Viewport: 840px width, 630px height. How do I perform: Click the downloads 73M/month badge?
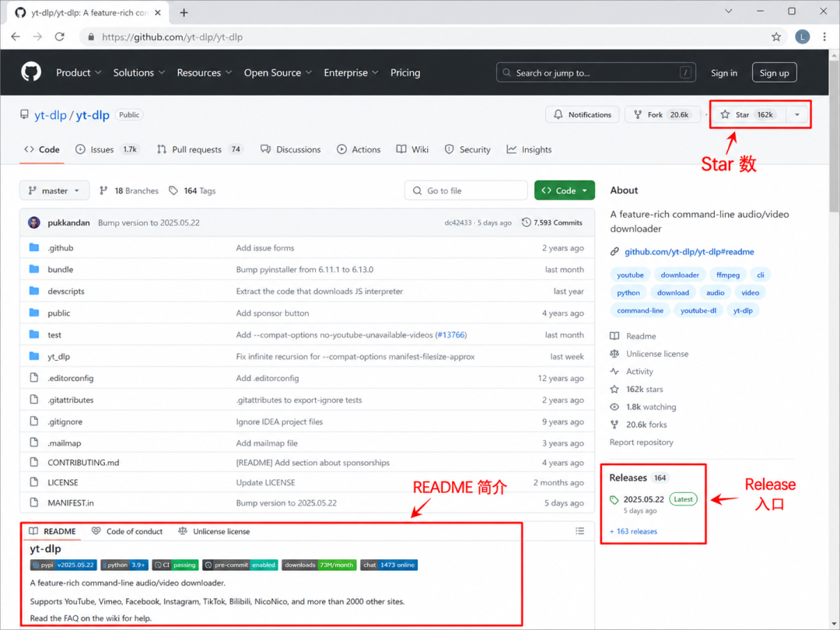click(x=319, y=565)
